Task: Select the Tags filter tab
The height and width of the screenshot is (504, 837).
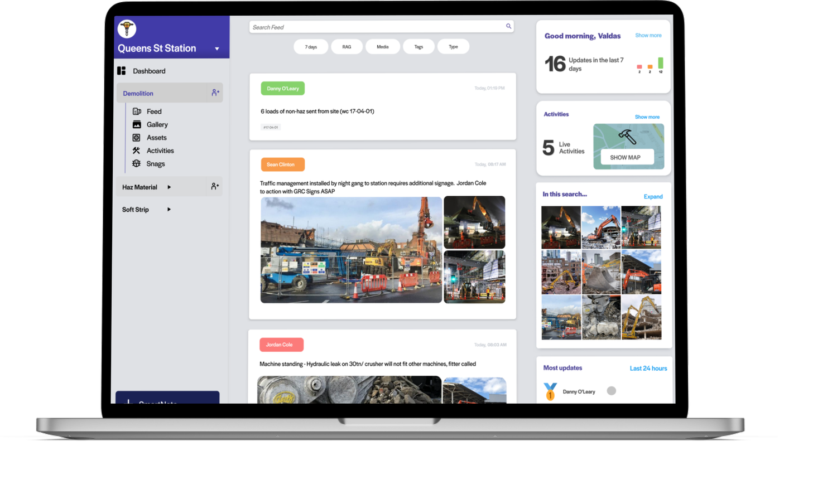Action: click(419, 47)
